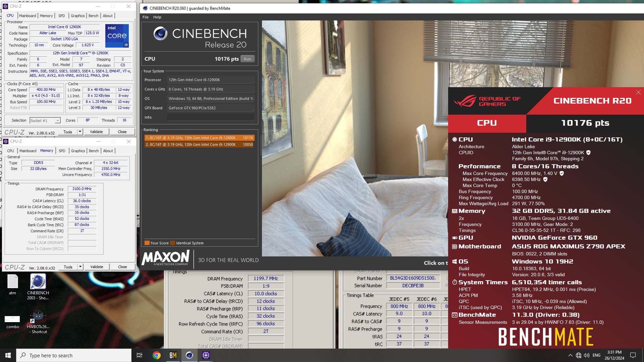Open the Cinebench 2003 desktop shortcut
This screenshot has height=362, width=644.
tap(38, 287)
